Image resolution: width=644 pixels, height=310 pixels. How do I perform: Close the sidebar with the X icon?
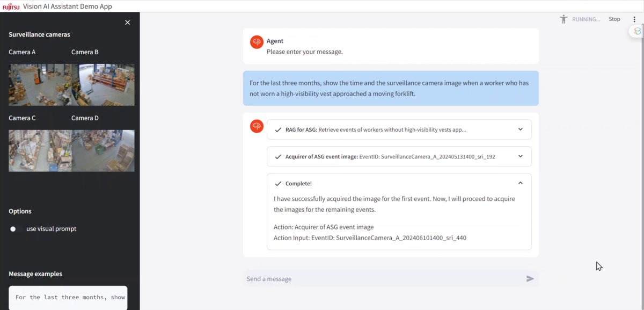click(x=127, y=23)
